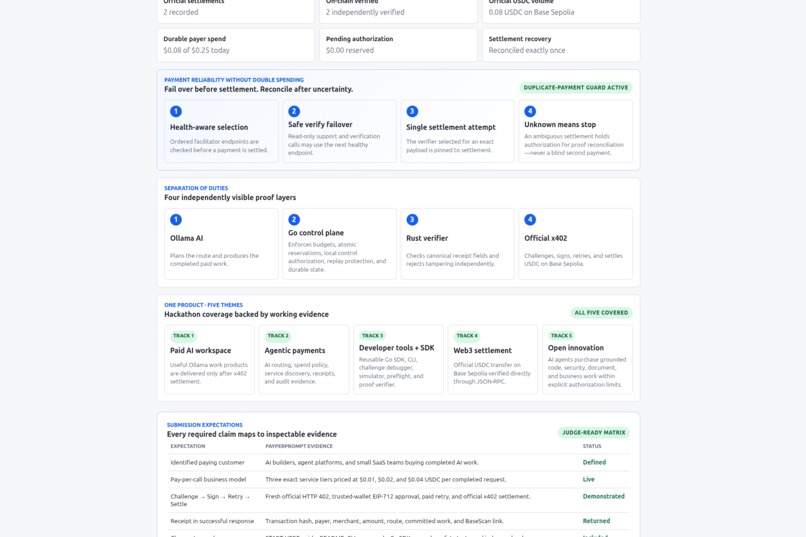Click evidence text starting 'Transaction hash, payer, merchant'
The image size is (806, 537).
point(384,521)
